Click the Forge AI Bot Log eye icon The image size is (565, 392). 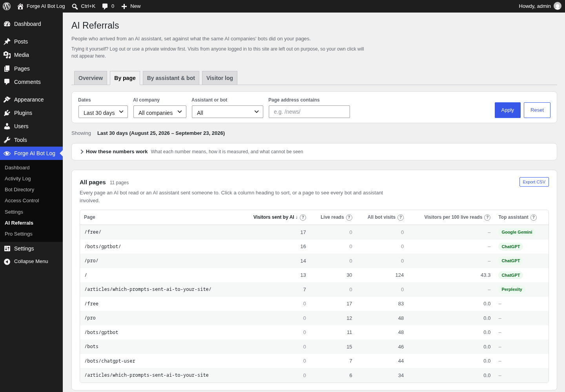click(x=7, y=153)
